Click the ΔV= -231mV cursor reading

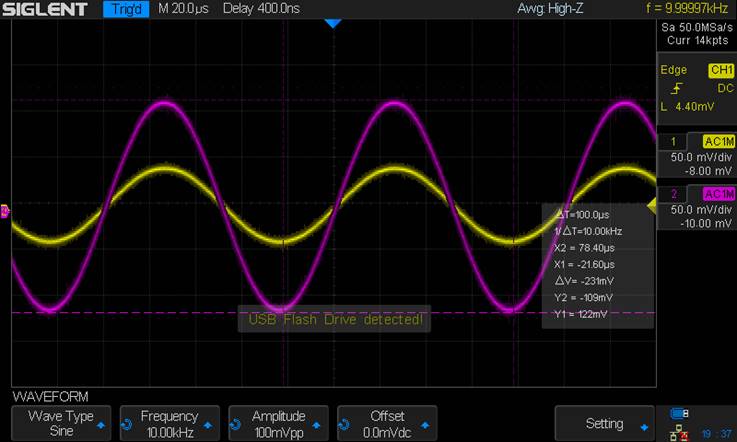tap(584, 281)
